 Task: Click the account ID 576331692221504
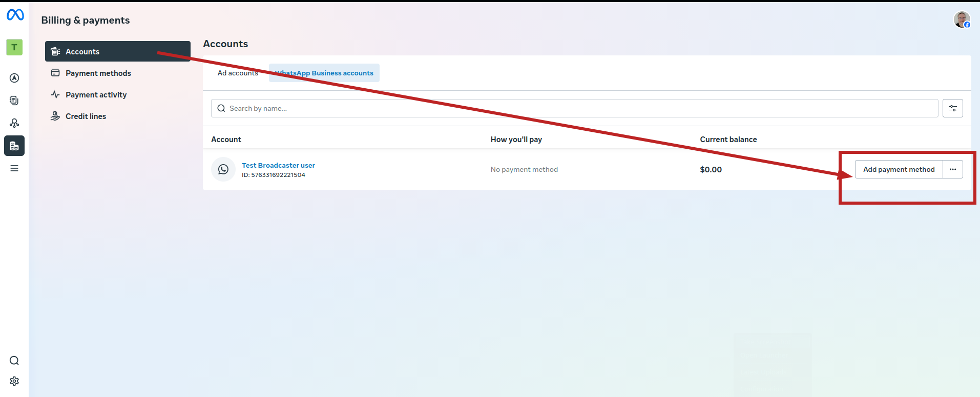(274, 175)
